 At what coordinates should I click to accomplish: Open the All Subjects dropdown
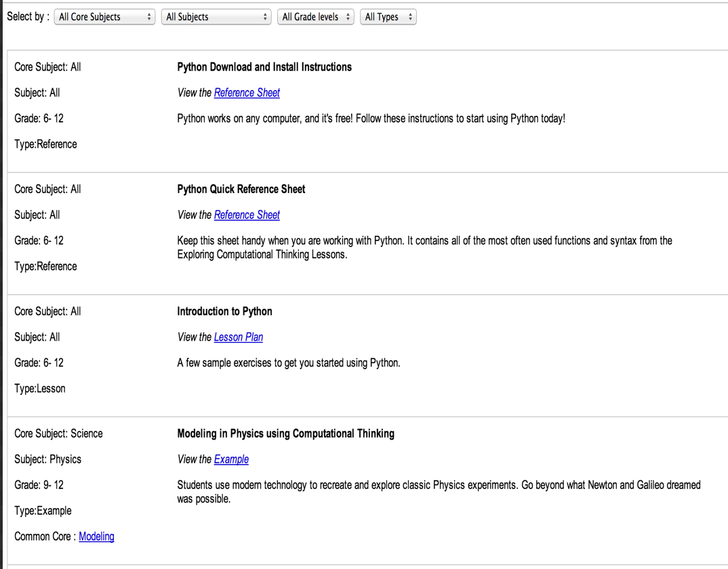tap(216, 17)
